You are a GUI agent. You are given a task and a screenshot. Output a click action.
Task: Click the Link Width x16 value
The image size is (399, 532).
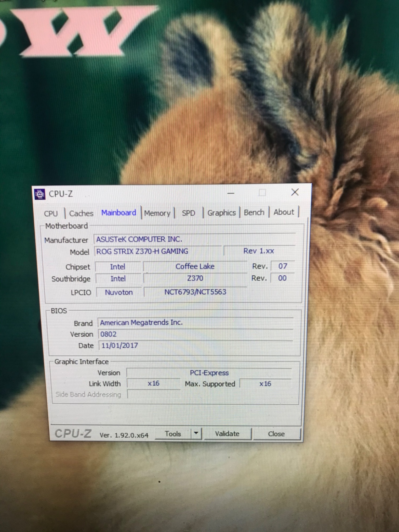(x=154, y=383)
